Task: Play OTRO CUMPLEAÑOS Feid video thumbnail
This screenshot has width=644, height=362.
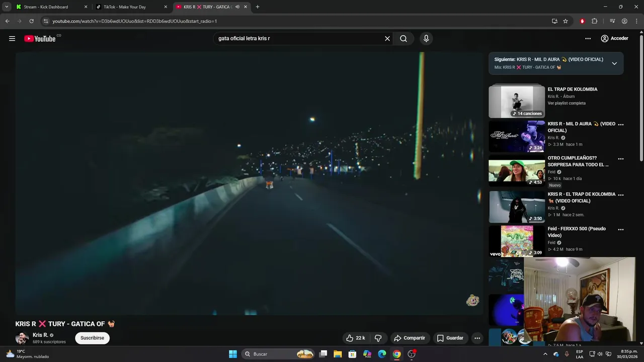Action: click(517, 172)
